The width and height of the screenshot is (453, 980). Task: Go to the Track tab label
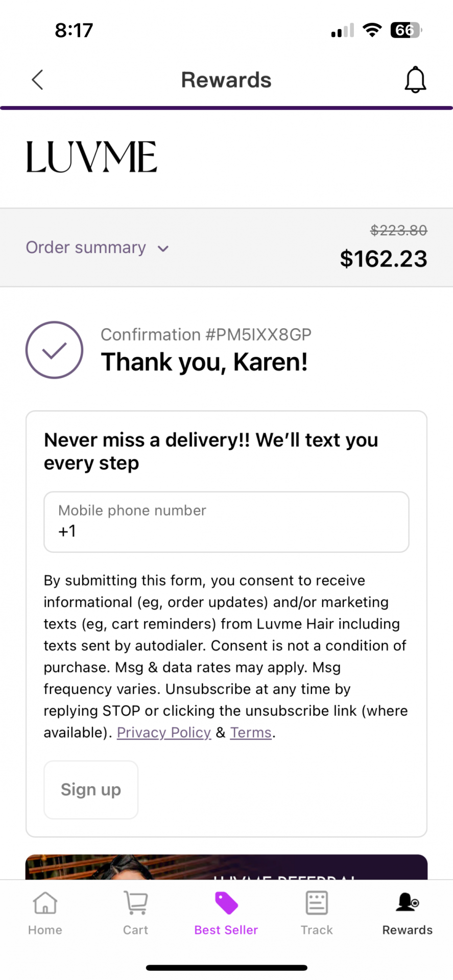coord(317,930)
